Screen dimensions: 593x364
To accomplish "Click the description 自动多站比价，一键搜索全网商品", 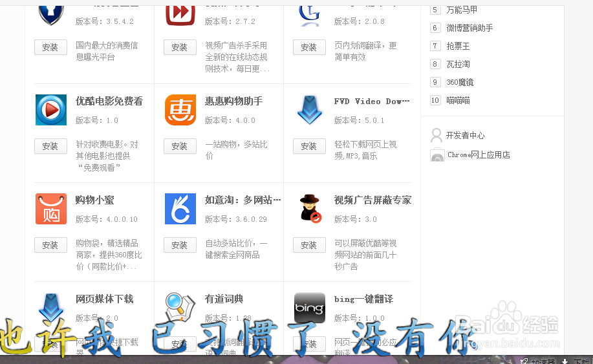I will (237, 249).
